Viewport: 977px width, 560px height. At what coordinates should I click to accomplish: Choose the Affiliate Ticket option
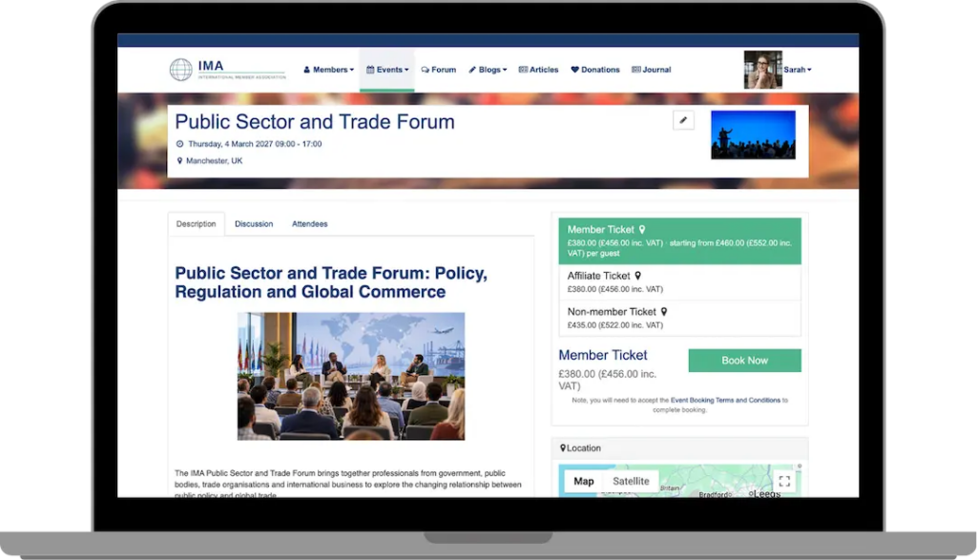pyautogui.click(x=679, y=282)
